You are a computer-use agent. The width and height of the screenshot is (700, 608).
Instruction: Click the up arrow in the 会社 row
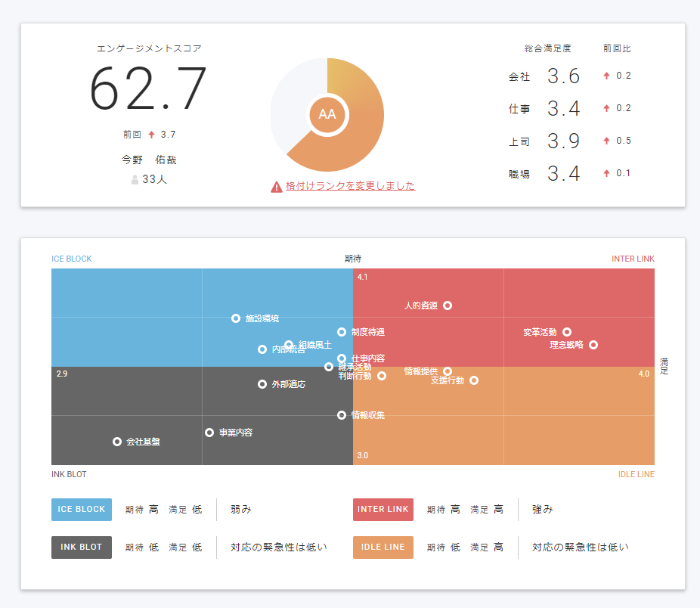(x=606, y=76)
